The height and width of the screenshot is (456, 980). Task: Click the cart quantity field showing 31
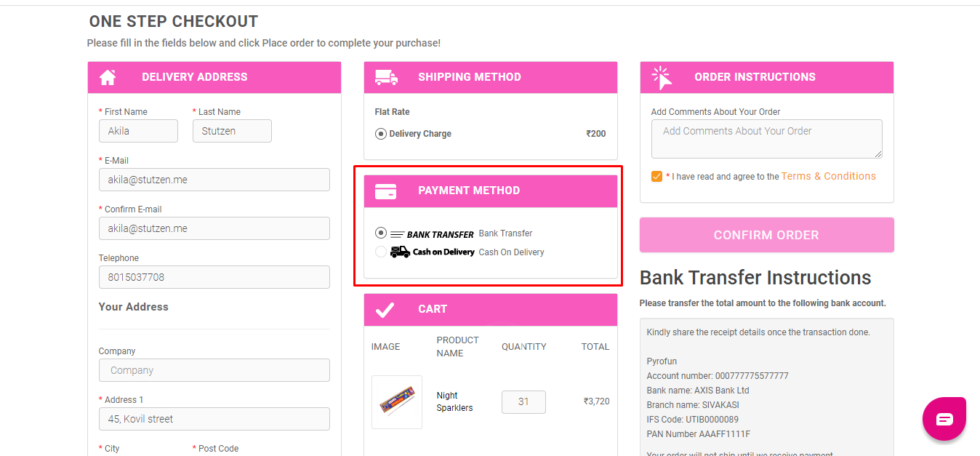[x=523, y=402]
